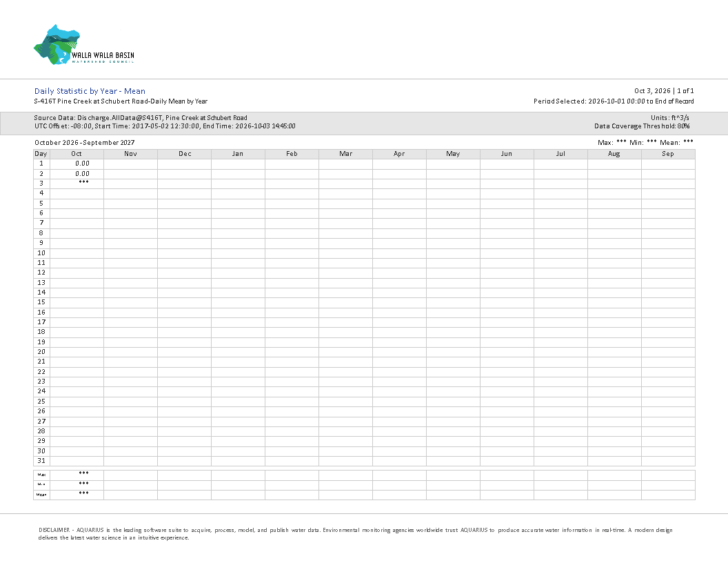
Task: Click the *** value in the Oct Mean summary row
Action: coord(83,493)
